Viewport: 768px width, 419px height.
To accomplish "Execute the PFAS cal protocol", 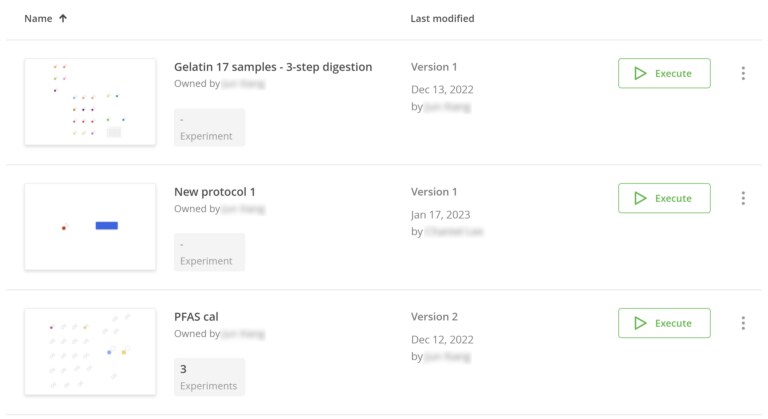I will [x=664, y=323].
